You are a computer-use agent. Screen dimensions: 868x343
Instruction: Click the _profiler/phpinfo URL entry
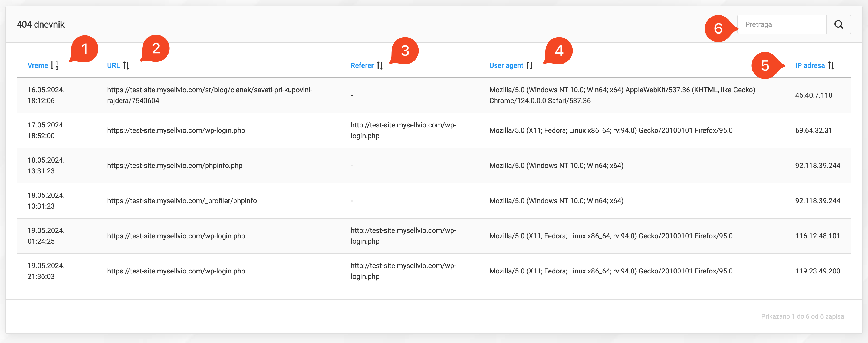click(x=182, y=201)
